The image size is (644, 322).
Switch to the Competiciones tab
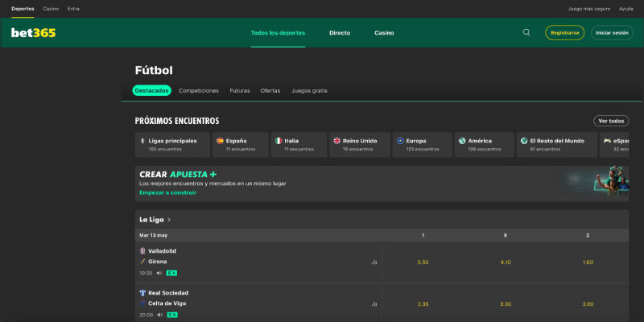[x=199, y=91]
